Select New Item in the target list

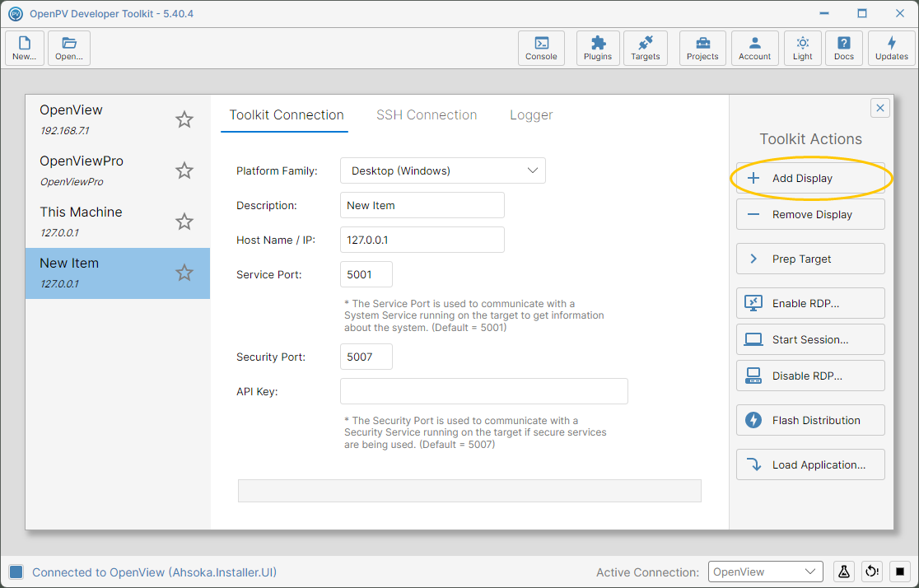(x=117, y=273)
